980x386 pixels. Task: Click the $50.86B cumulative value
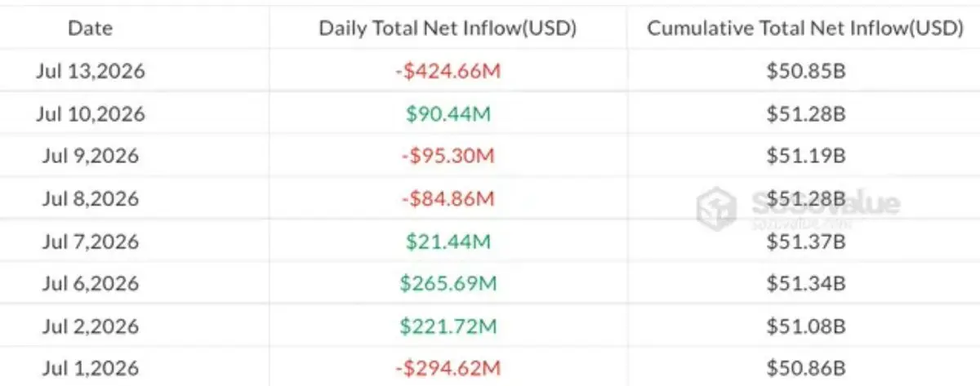pos(805,368)
